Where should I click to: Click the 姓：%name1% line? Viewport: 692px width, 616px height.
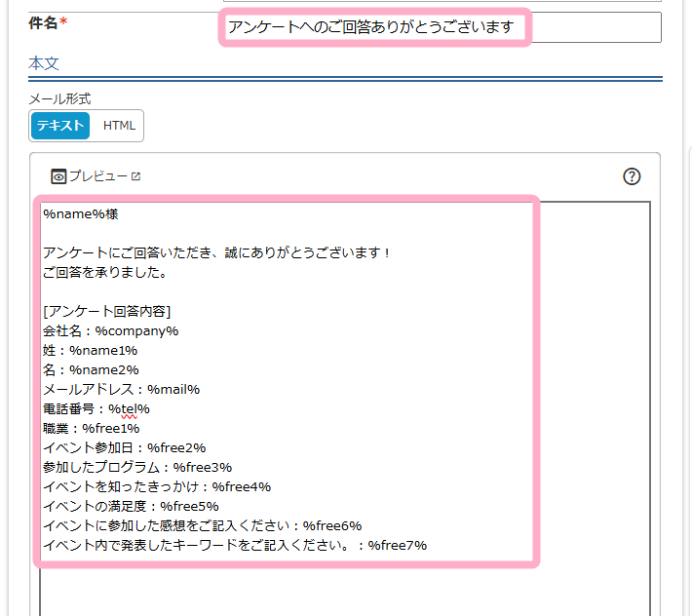(x=90, y=350)
